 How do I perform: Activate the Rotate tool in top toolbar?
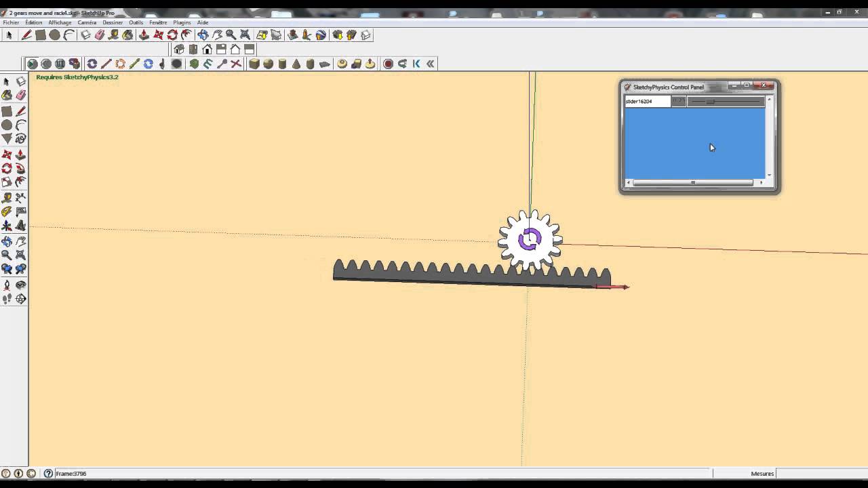(172, 35)
